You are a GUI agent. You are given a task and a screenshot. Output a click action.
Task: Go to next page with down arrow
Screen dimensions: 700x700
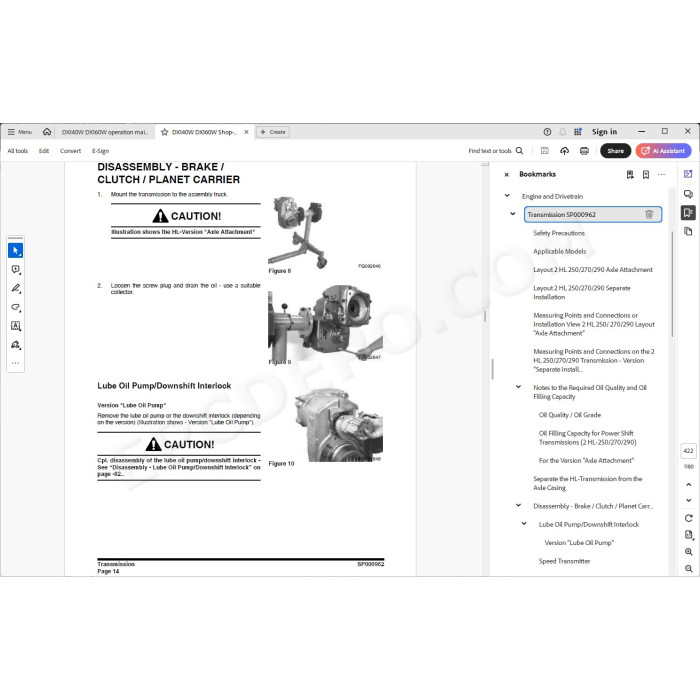coord(688,500)
